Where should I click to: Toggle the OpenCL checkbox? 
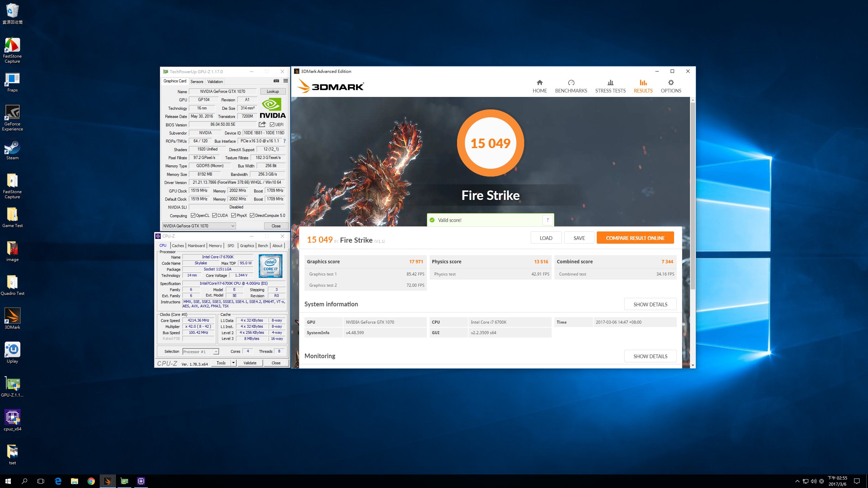pos(193,216)
